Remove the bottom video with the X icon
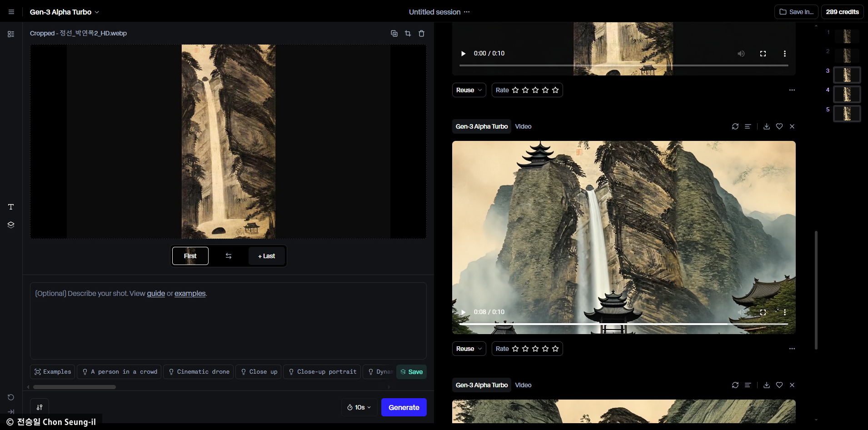This screenshot has width=868, height=430. 792,385
